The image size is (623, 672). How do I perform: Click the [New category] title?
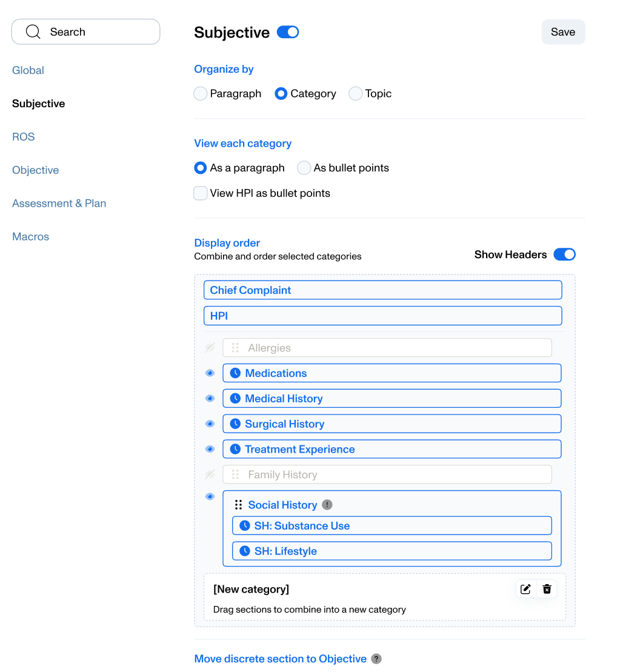(x=252, y=589)
